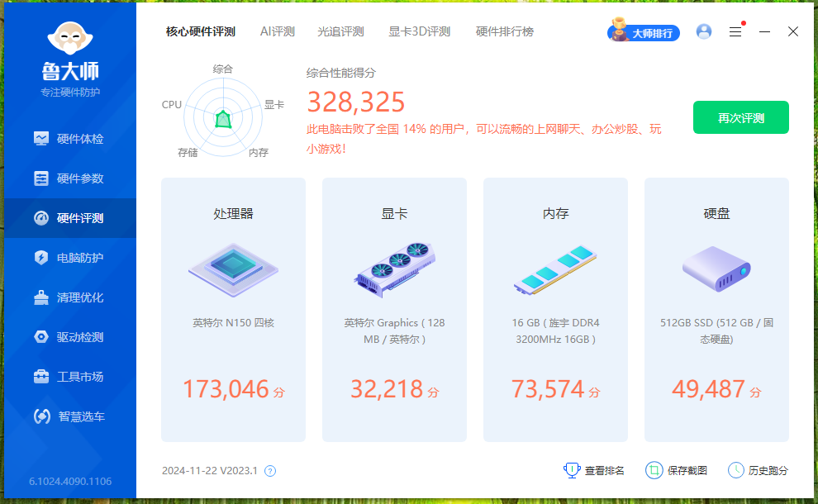
Task: Open 工具市场 in the sidebar
Action: (70, 377)
